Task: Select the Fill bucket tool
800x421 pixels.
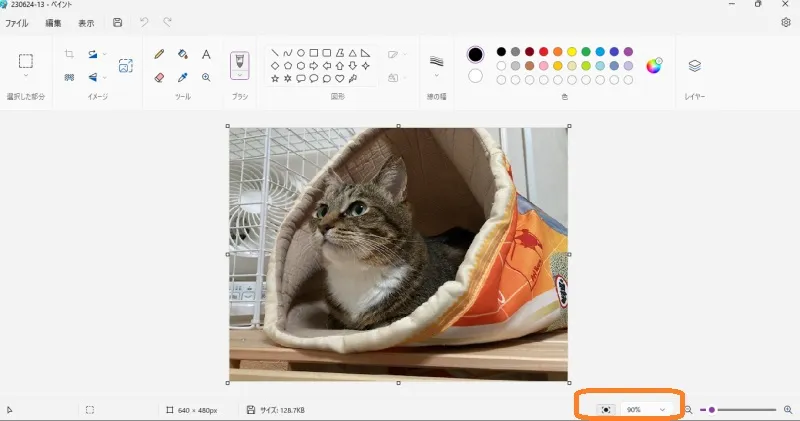Action: pyautogui.click(x=183, y=54)
